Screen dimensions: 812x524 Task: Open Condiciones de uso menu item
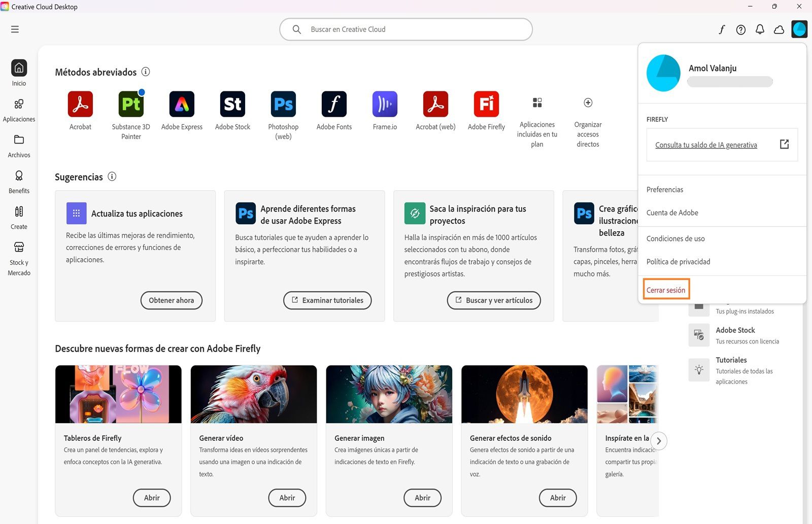(675, 239)
